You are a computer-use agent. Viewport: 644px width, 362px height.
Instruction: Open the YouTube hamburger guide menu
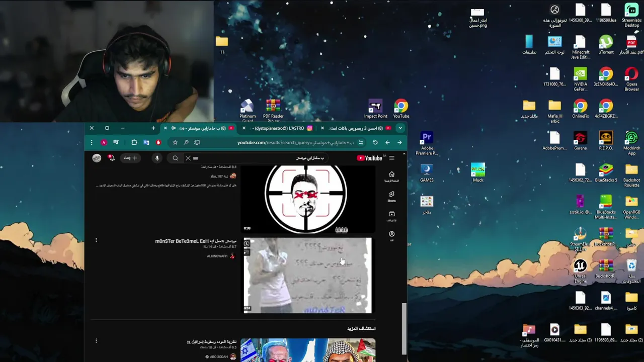tap(391, 158)
